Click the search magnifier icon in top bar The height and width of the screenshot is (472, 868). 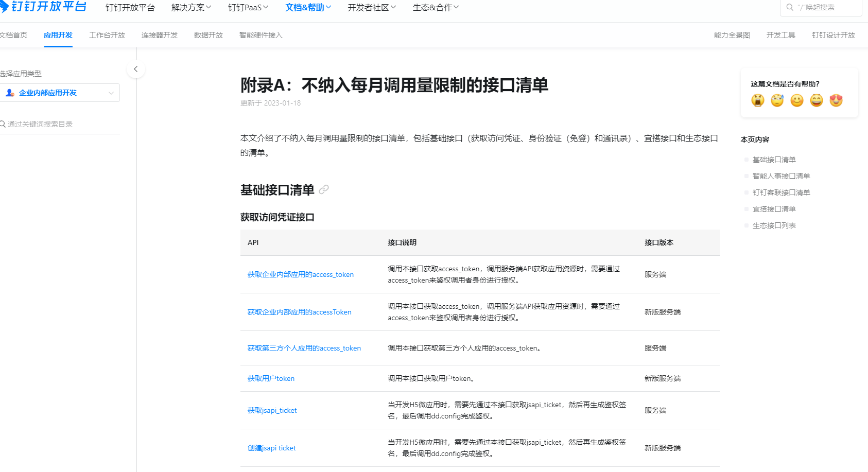point(790,7)
